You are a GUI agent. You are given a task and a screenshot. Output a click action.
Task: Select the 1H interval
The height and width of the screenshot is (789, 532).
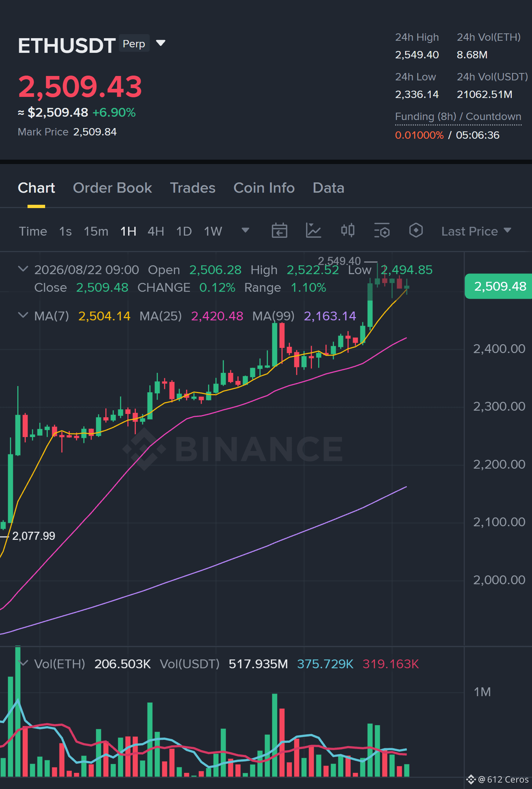click(128, 231)
